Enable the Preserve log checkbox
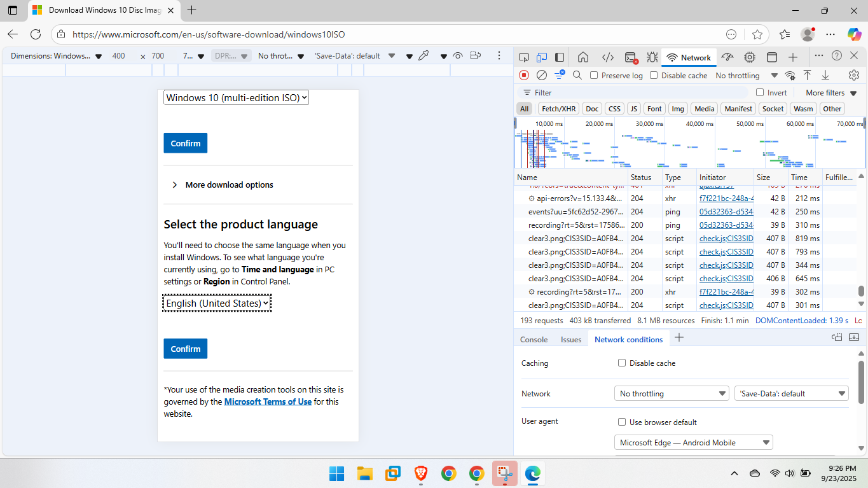Screen dimensions: 868x488 [594, 75]
